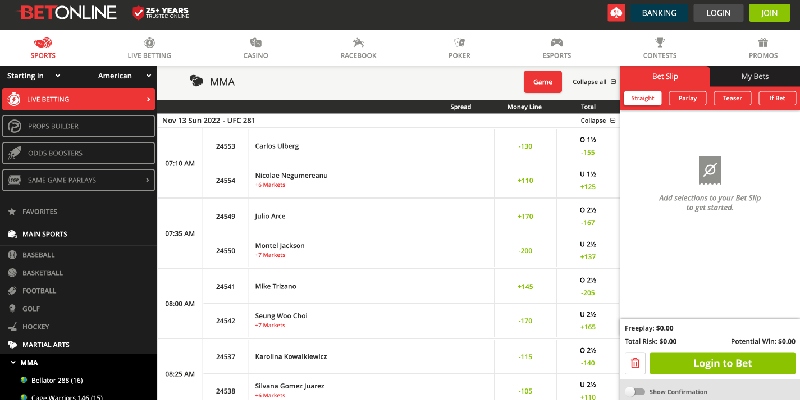
Task: Select the Parlay bet type
Action: pos(687,98)
